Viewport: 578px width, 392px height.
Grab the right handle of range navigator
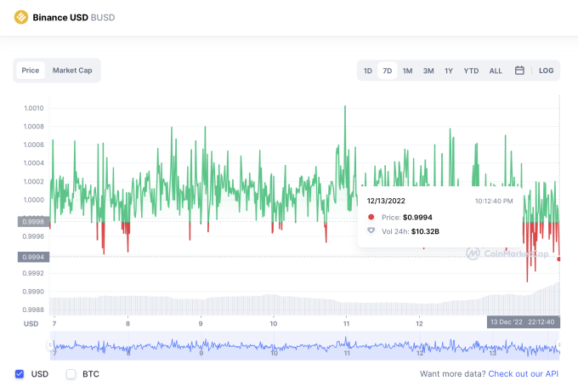559,345
